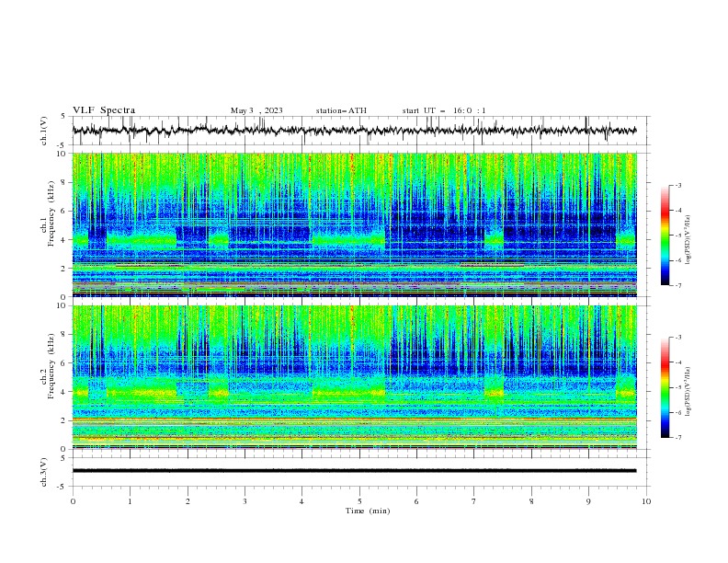
Task: Click the "7" tick on the time axis
Action: tap(474, 501)
